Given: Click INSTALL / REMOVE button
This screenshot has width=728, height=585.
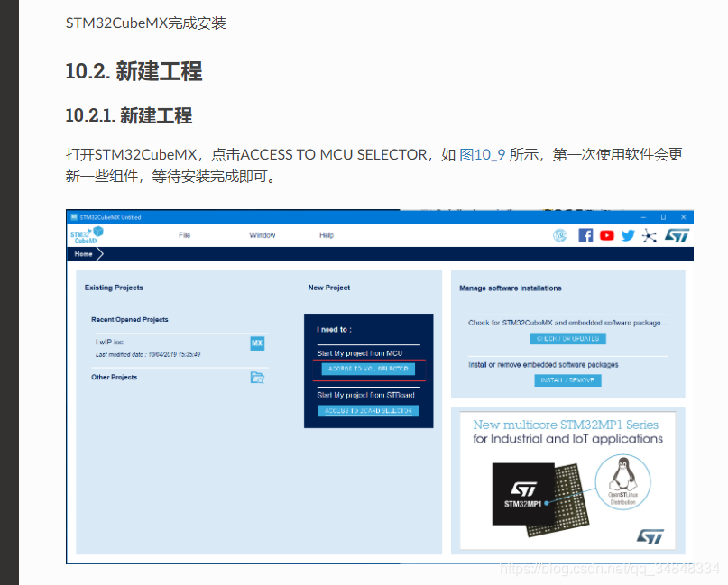Looking at the screenshot, I should coord(567,380).
